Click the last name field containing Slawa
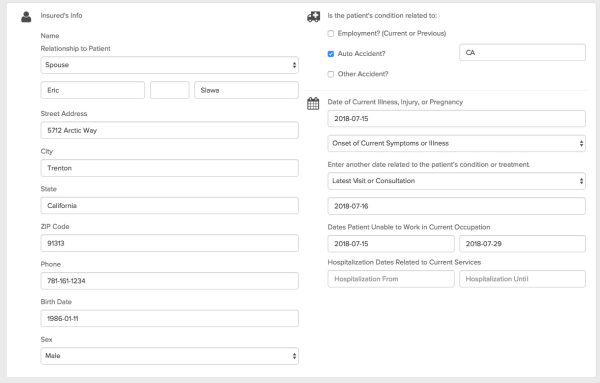 point(246,90)
